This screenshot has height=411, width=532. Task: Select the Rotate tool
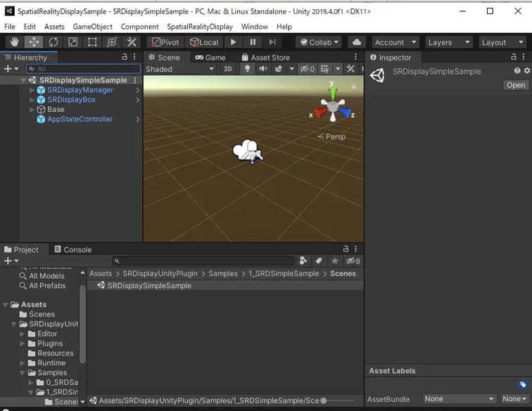[53, 42]
